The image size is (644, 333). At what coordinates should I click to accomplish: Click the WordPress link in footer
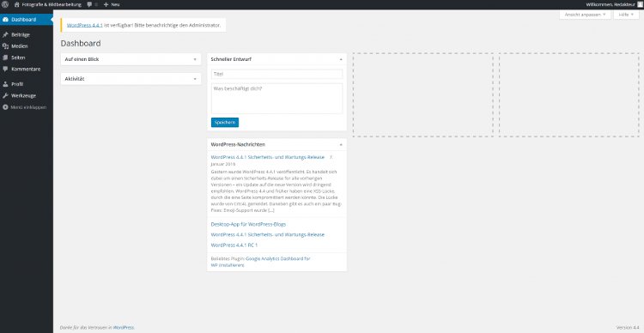pos(123,328)
